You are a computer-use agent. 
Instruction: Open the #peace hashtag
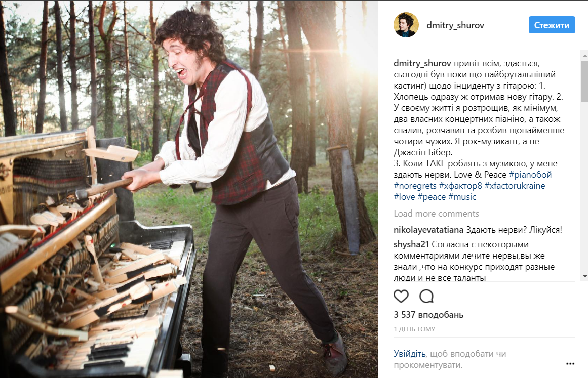click(x=432, y=197)
